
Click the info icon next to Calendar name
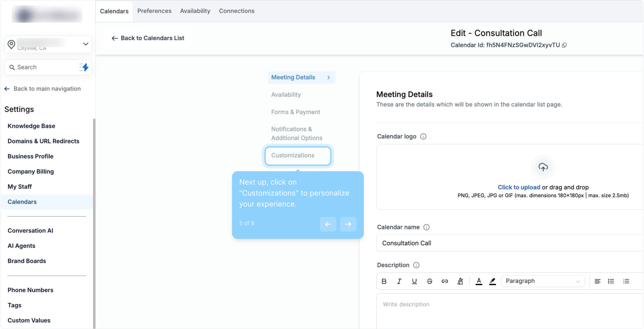[x=426, y=227]
